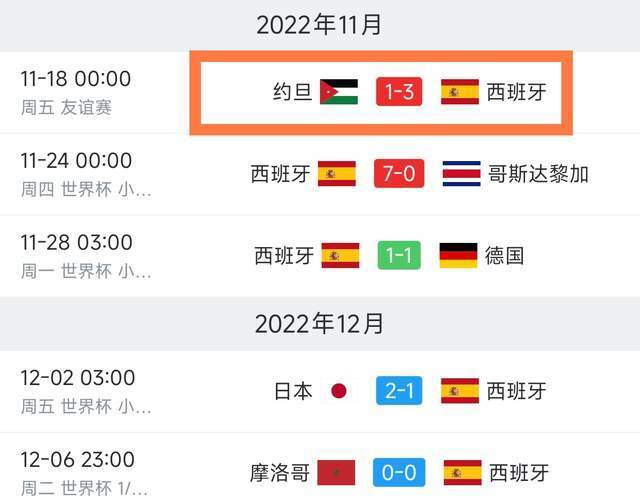Select the green 1-1 score badge
Viewport: 640px width, 501px height.
coord(399,255)
